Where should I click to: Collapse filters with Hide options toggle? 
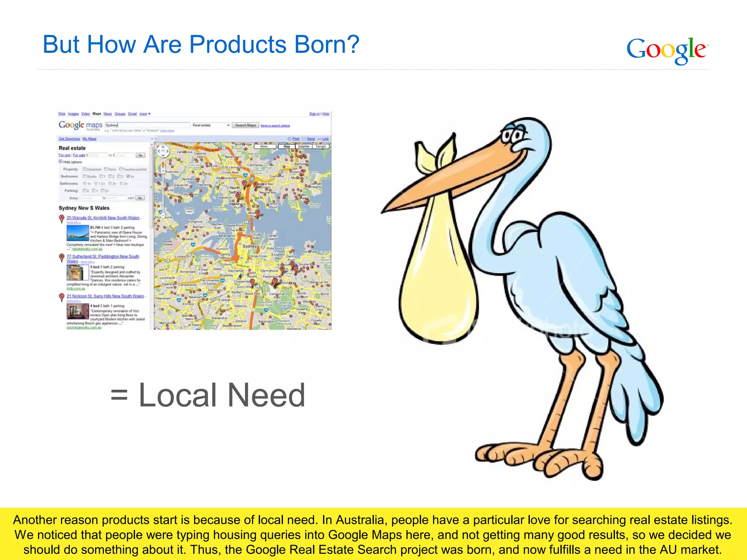[x=70, y=162]
